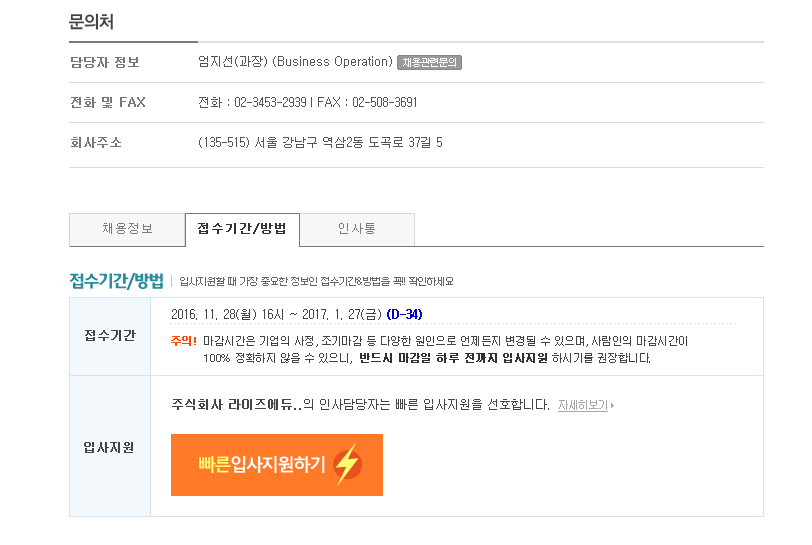The image size is (812, 545).
Task: Click the red 주의! warning label
Action: pyautogui.click(x=184, y=341)
